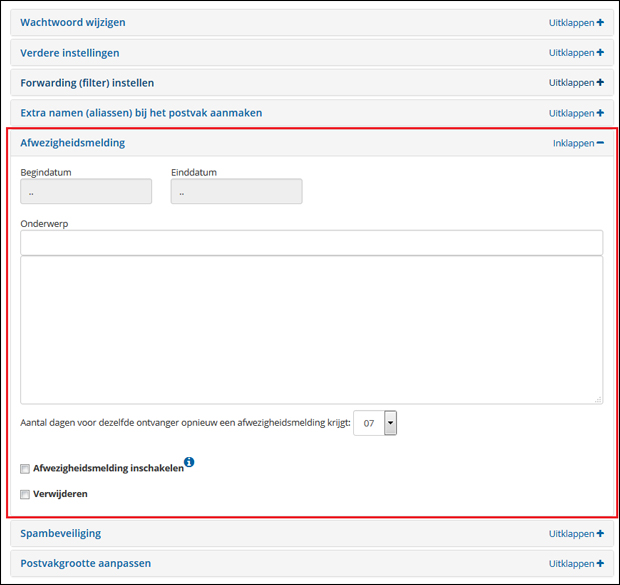Click the plus icon on Wachtwoord wijzigen row

pos(600,22)
